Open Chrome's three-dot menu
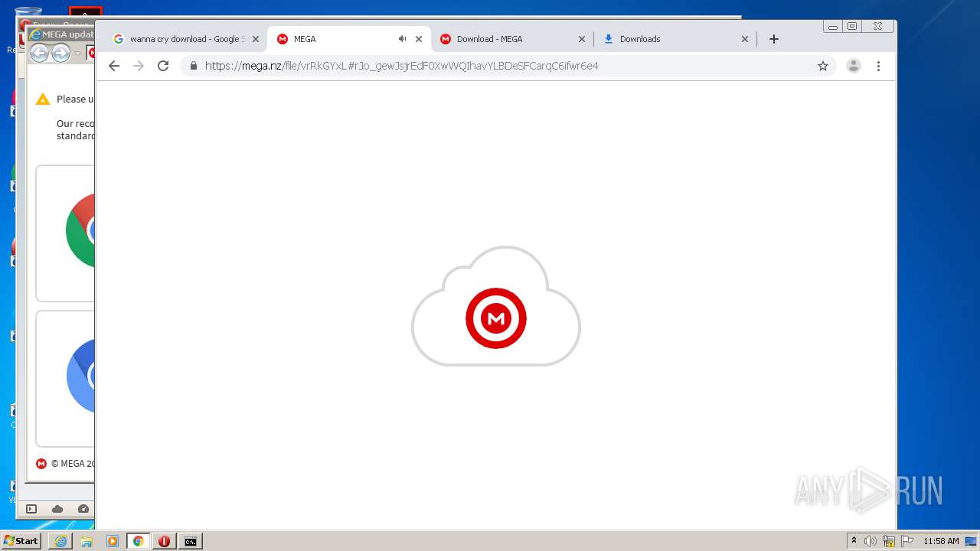The image size is (980, 551). tap(878, 66)
